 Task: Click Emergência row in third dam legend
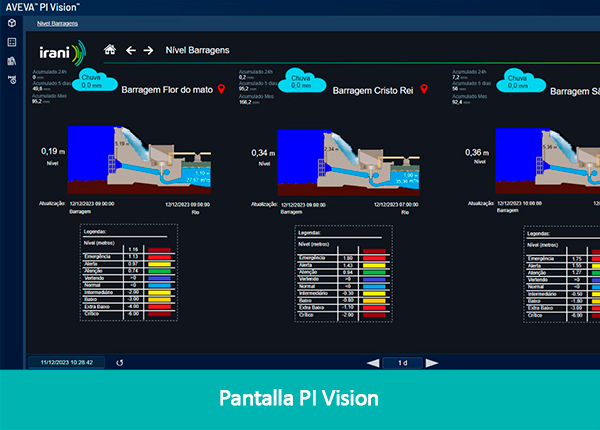(563, 259)
